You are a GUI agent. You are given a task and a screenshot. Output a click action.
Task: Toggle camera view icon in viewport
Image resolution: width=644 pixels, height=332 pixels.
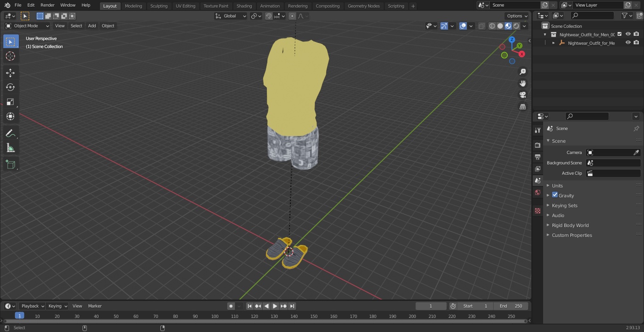coord(522,95)
